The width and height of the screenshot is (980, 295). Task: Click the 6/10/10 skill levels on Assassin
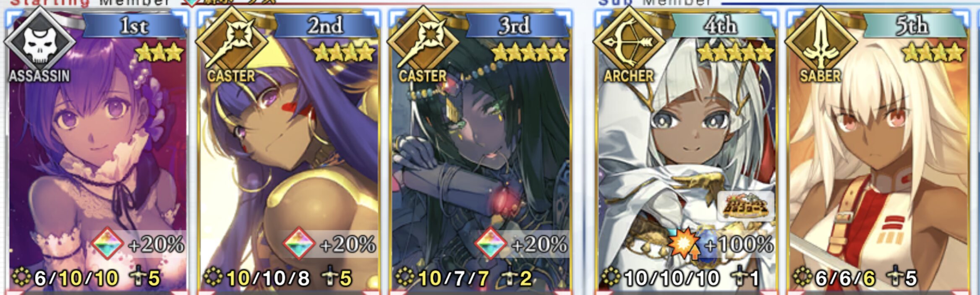[76, 278]
